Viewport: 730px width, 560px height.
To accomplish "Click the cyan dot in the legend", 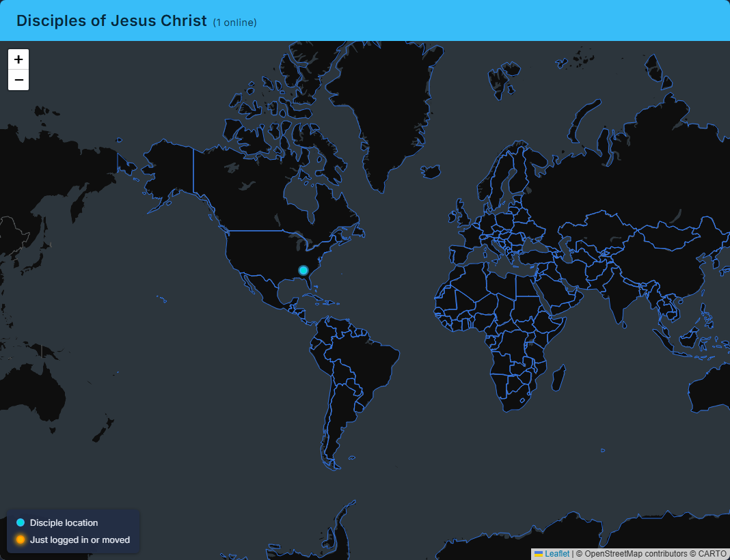I will 21,522.
